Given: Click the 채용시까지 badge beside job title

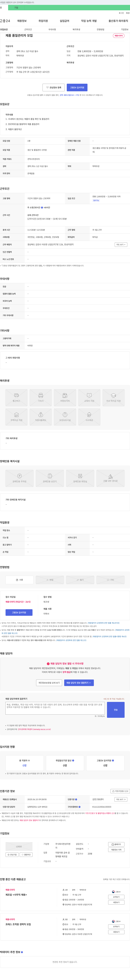Looking at the screenshot, I should 119,36.
